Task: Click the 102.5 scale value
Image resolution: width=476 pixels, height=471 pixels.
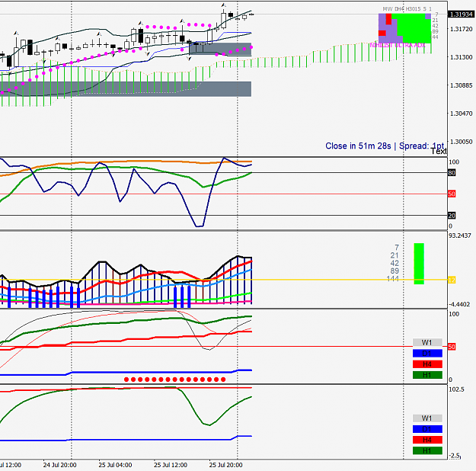Action: [456, 389]
